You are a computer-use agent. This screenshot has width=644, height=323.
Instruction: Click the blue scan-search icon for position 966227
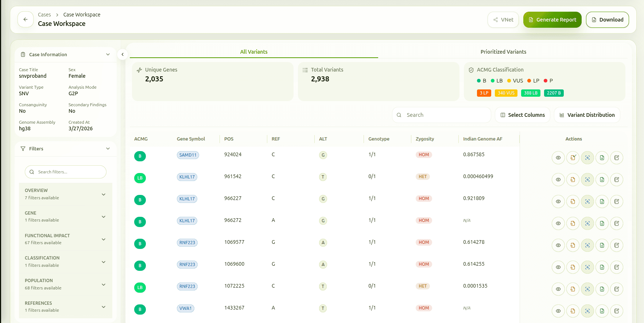(587, 201)
